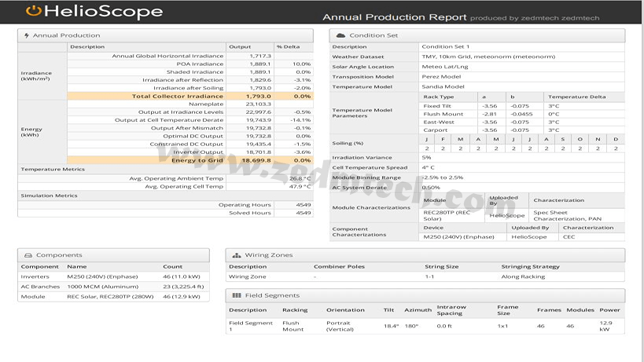Select the Nameplate output 23,103.3
Image resolution: width=644 pixels, height=362 pixels.
[259, 104]
